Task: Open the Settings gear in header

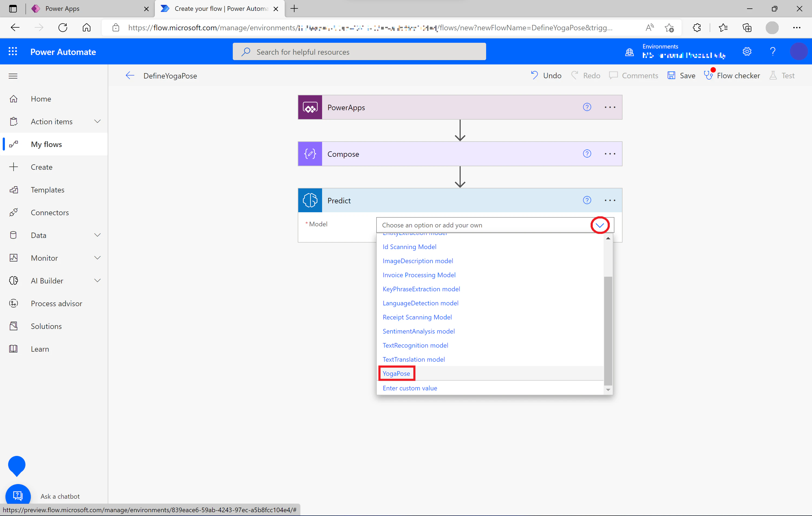Action: (x=747, y=52)
